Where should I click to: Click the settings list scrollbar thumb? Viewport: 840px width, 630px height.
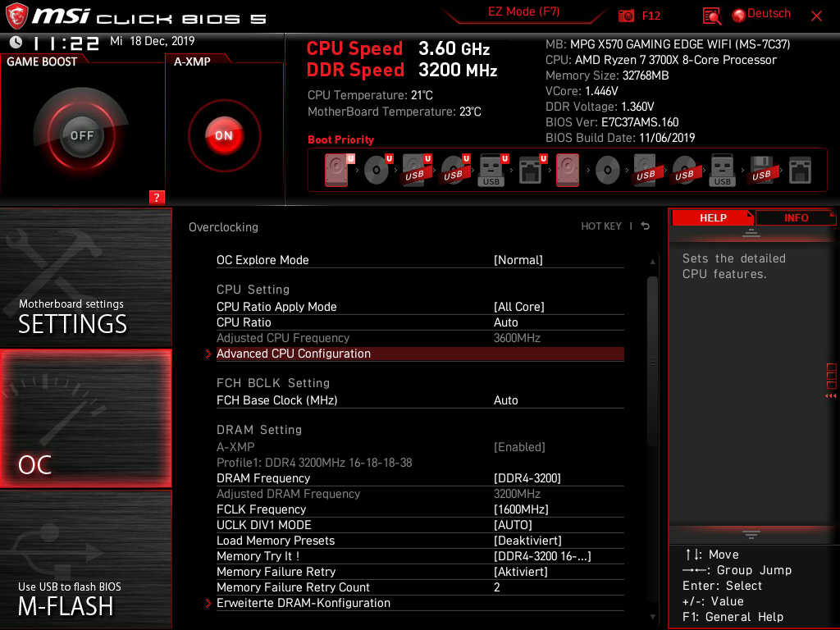click(x=652, y=361)
